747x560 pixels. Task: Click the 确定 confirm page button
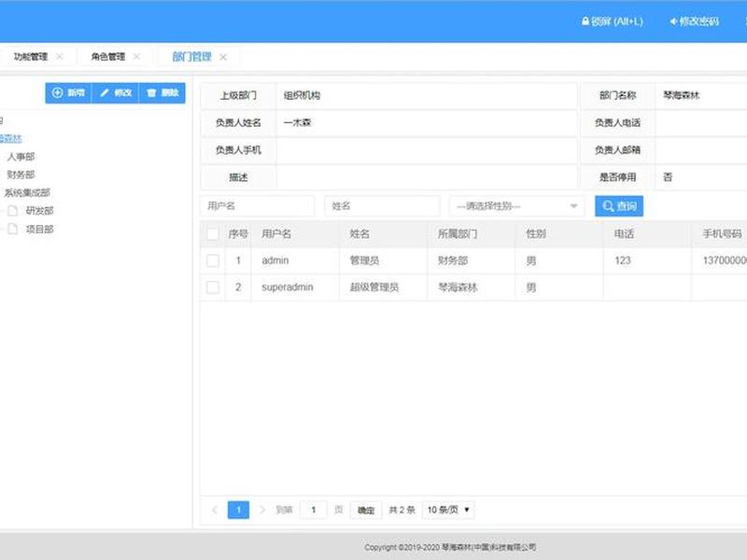(366, 510)
